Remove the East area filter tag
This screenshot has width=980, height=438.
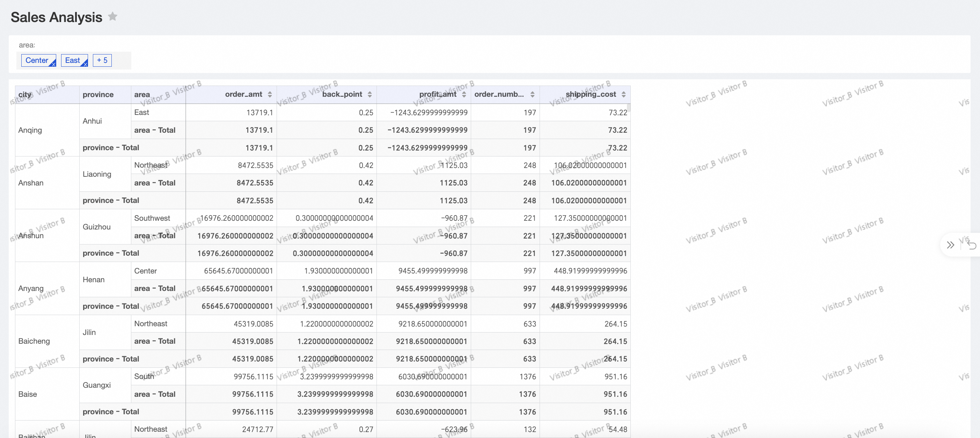point(85,64)
